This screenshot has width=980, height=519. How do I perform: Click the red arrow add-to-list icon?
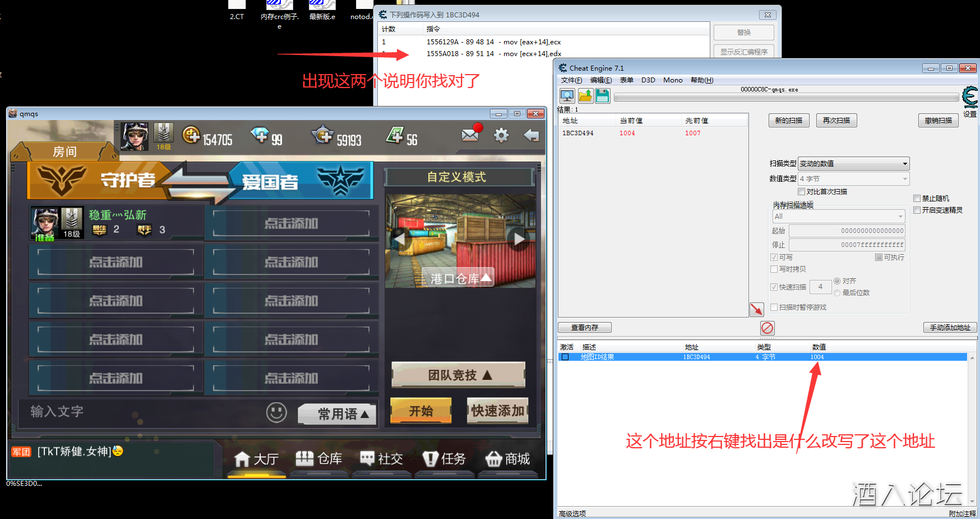[x=756, y=309]
